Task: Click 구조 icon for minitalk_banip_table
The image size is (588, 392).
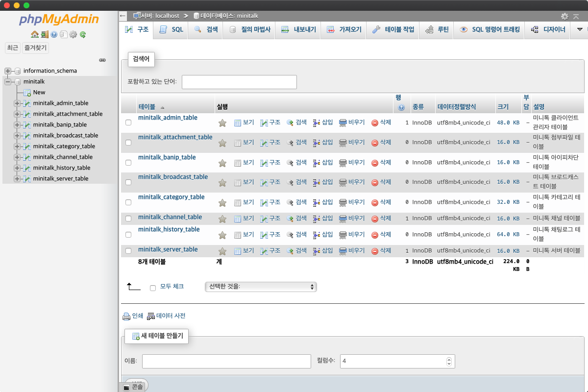Action: pos(264,163)
